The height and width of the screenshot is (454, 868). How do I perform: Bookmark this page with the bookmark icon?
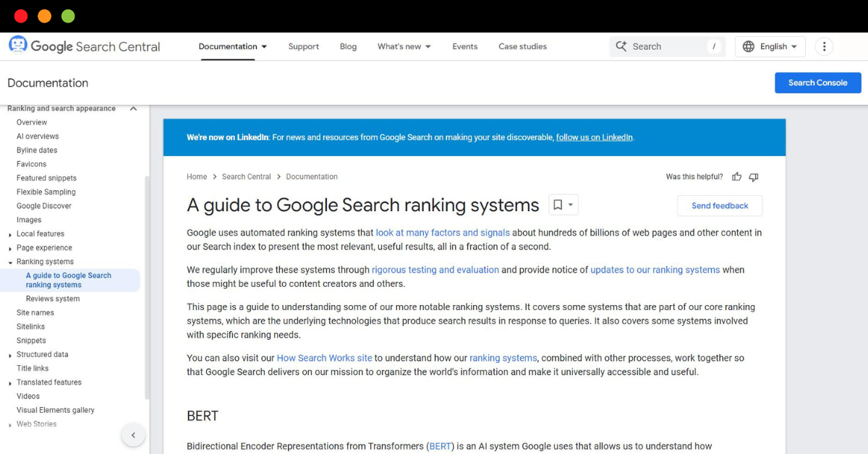pyautogui.click(x=558, y=205)
